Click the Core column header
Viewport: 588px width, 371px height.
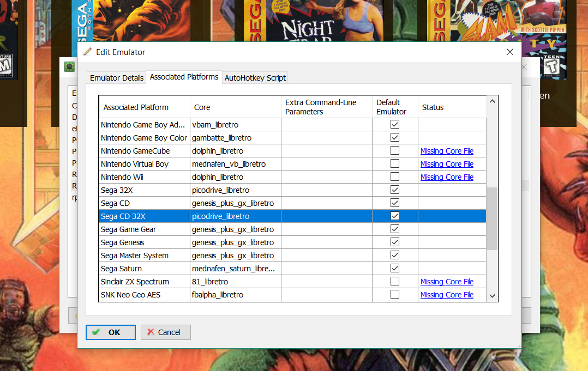tap(236, 107)
